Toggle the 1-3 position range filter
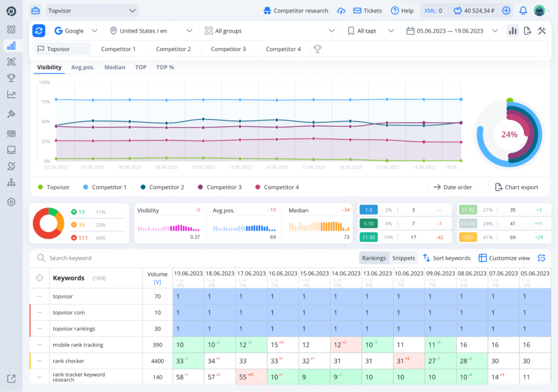 click(x=368, y=210)
